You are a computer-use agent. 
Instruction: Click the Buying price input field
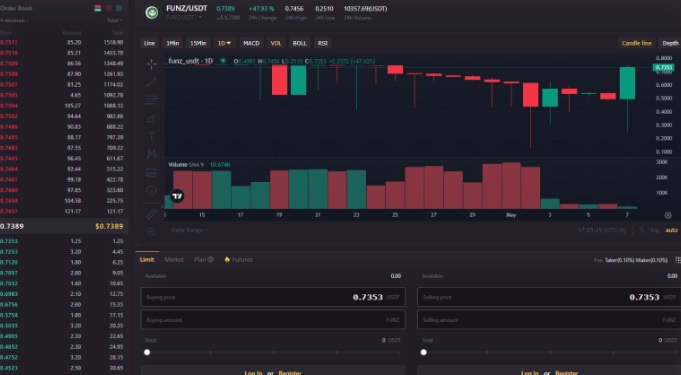[x=273, y=297]
